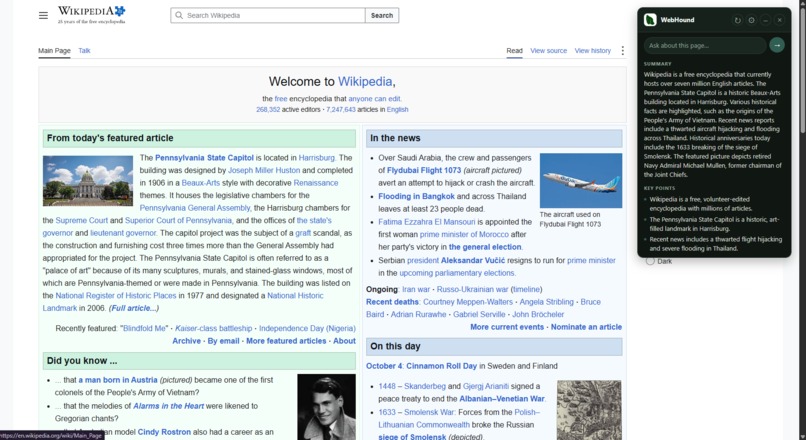806x440 pixels.
Task: Open the Aleksandar Vučić link
Action: point(473,261)
